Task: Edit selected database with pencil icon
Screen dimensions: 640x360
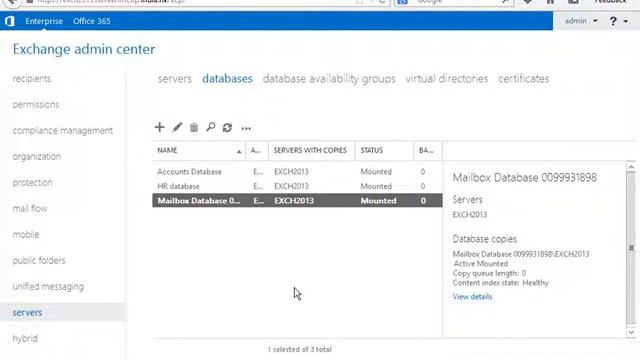Action: tap(177, 127)
